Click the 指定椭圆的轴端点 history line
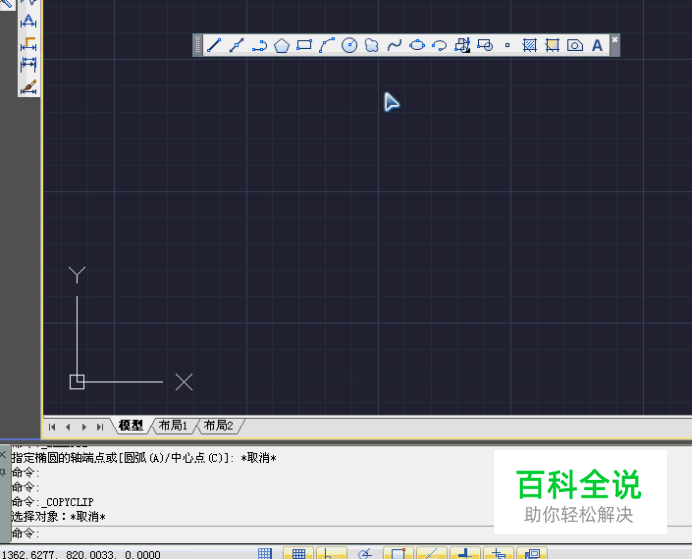Image resolution: width=692 pixels, height=559 pixels. [x=144, y=458]
